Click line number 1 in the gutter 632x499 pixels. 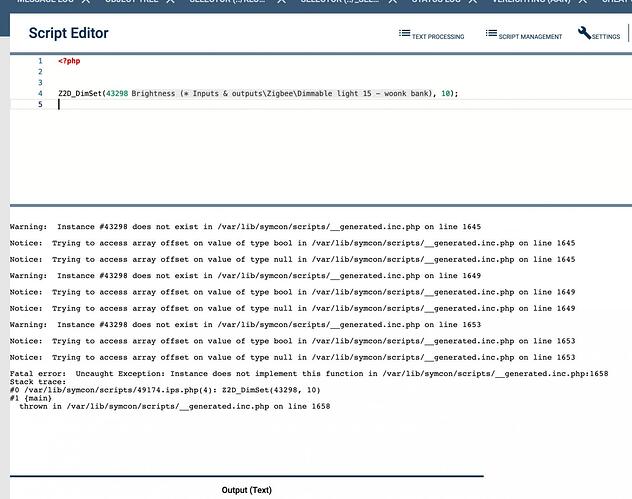(x=40, y=61)
